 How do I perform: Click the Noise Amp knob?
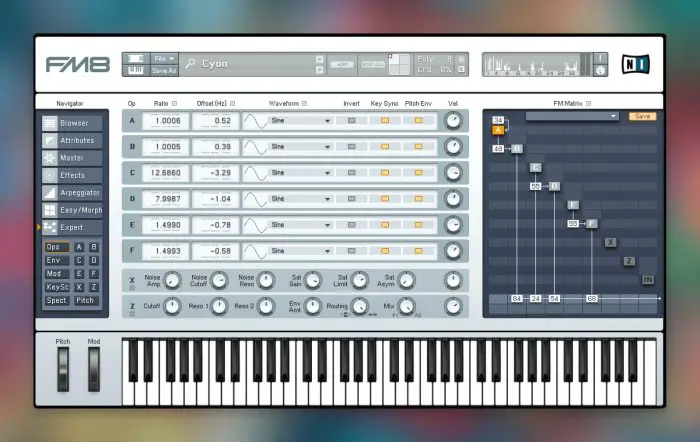click(172, 280)
